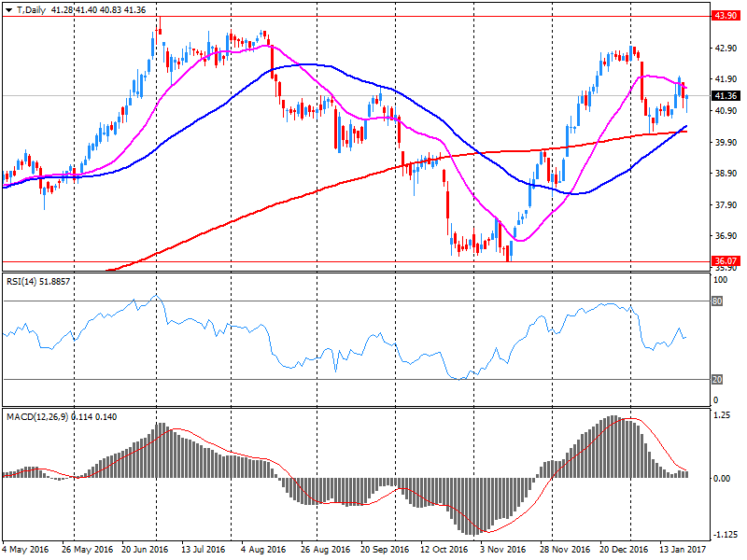Click the RSI(14) 51.8857 indicator label
This screenshot has height=560, width=747.
(x=38, y=282)
